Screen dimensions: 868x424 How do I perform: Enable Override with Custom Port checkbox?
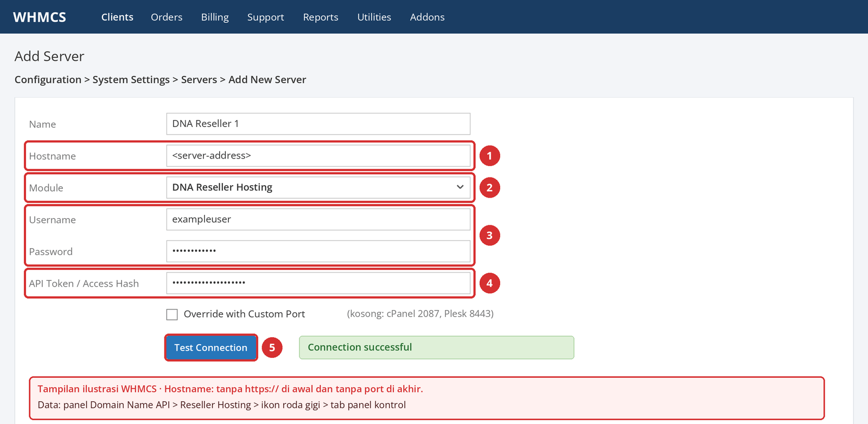pyautogui.click(x=172, y=314)
